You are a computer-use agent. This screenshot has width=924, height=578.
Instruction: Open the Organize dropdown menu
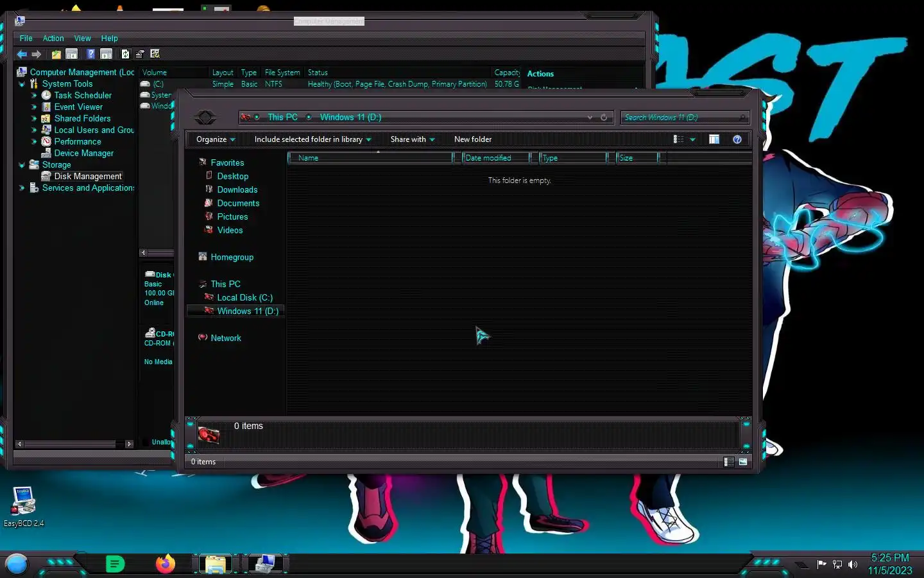(216, 139)
